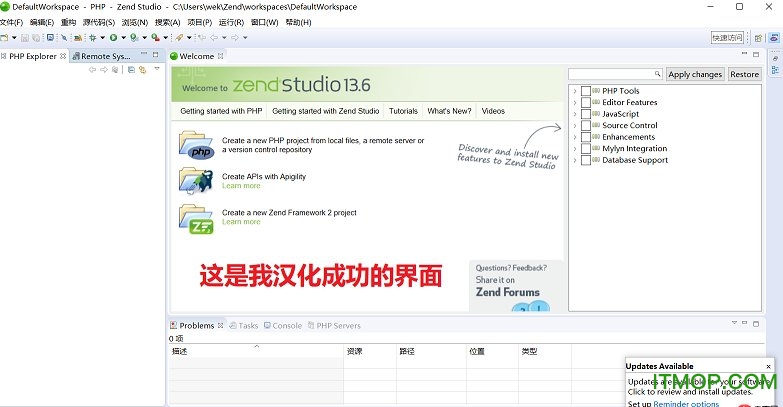783x407 pixels.
Task: Click PHP Explorer Forward arrow icon
Action: point(104,70)
